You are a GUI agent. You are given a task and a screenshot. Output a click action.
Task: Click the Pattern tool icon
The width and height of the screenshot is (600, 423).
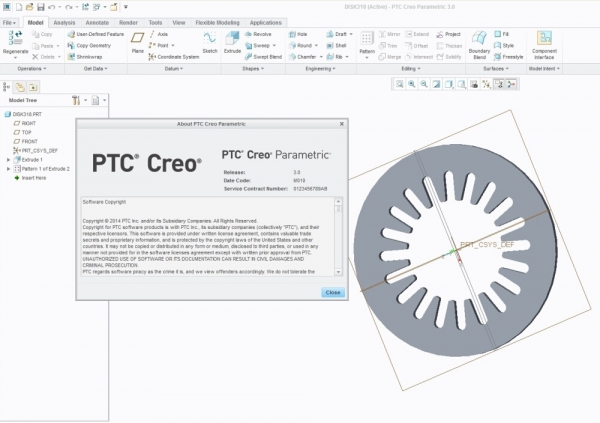pos(367,40)
